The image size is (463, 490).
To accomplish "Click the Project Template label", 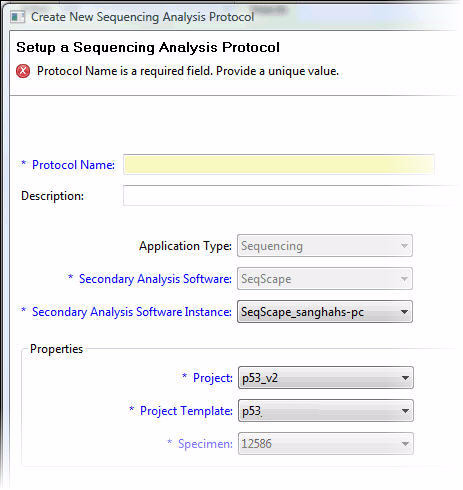I will [x=186, y=411].
